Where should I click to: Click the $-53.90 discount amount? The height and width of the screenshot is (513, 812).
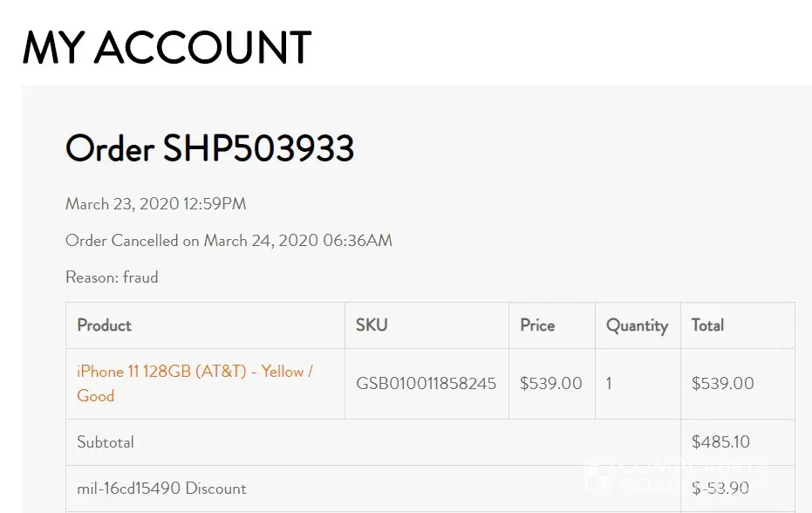pyautogui.click(x=720, y=489)
